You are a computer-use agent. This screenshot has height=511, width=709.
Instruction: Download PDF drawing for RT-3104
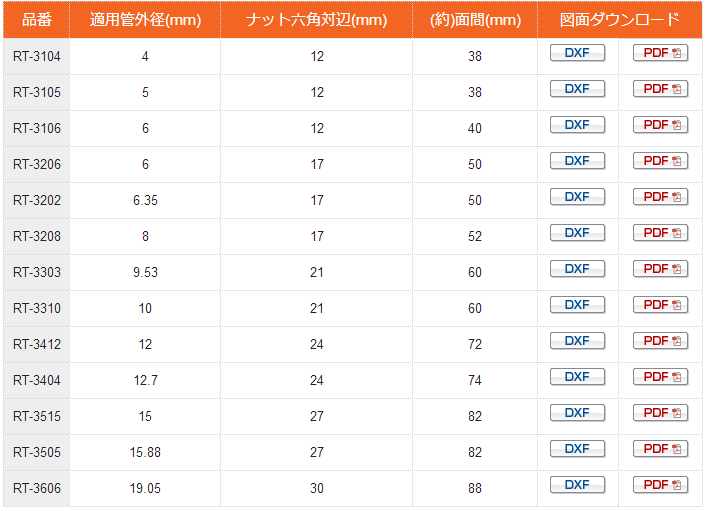click(x=661, y=53)
